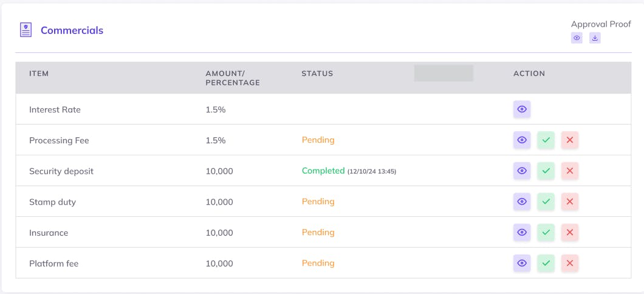644x294 pixels.
Task: View Processing Fee details
Action: click(522, 140)
